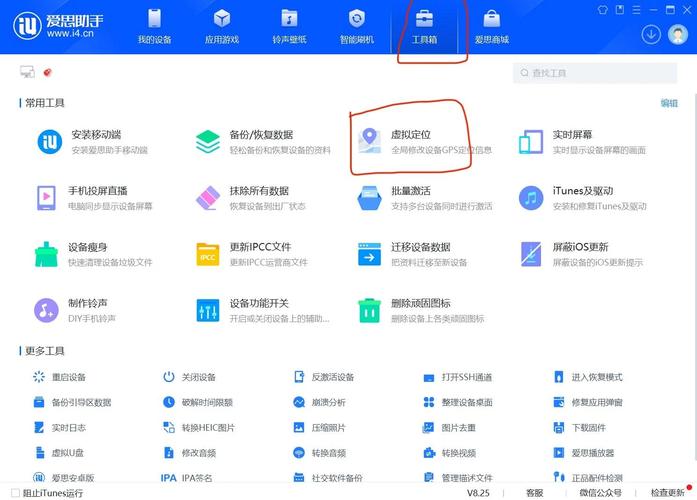Image resolution: width=697 pixels, height=500 pixels.
Task: Open 抹除所有数据 eraser icon
Action: tap(208, 198)
